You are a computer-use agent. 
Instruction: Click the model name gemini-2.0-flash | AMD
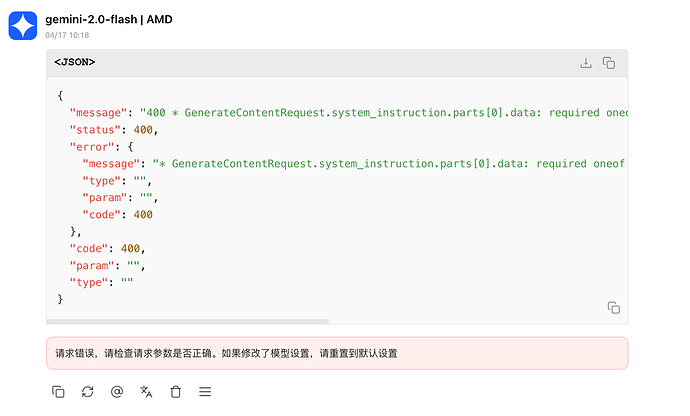point(109,19)
